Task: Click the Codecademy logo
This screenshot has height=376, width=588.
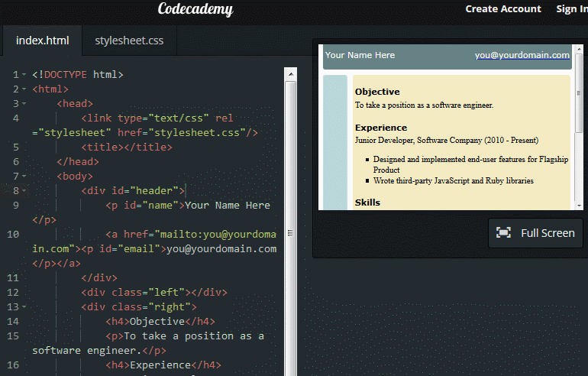Action: point(195,9)
